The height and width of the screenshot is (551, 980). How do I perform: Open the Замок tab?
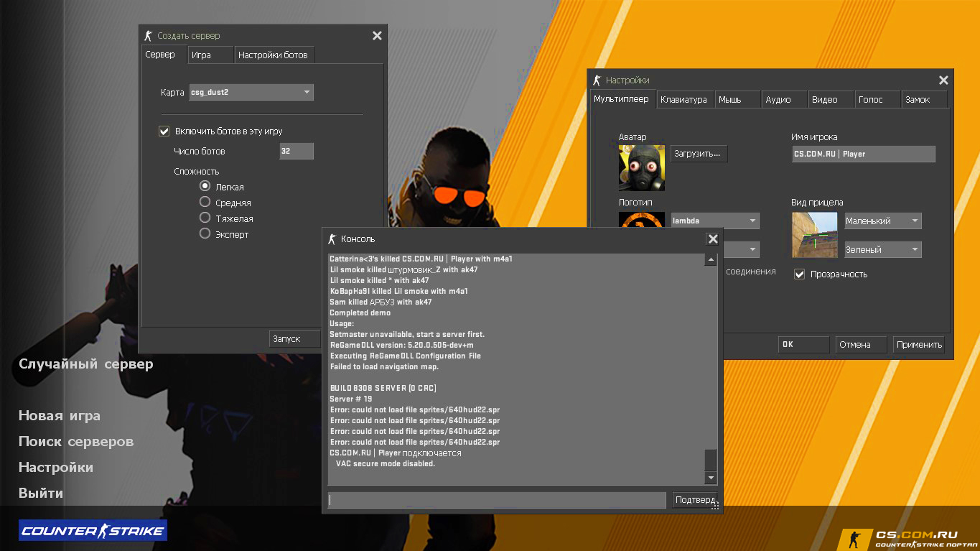click(x=924, y=100)
